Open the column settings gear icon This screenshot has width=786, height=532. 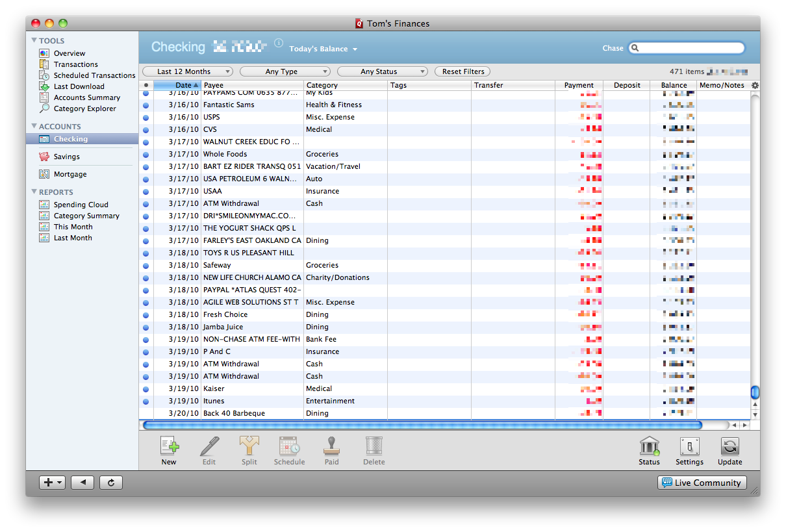(755, 85)
